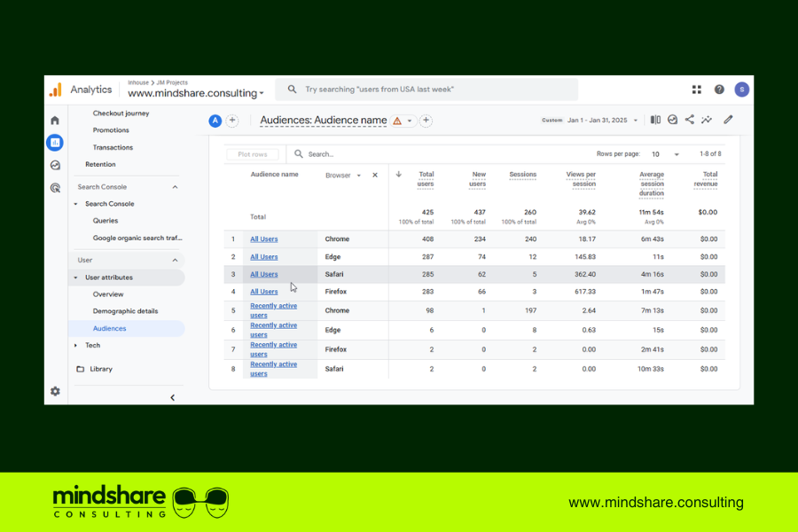This screenshot has width=798, height=532.
Task: Click the Analytics logo
Action: point(56,90)
